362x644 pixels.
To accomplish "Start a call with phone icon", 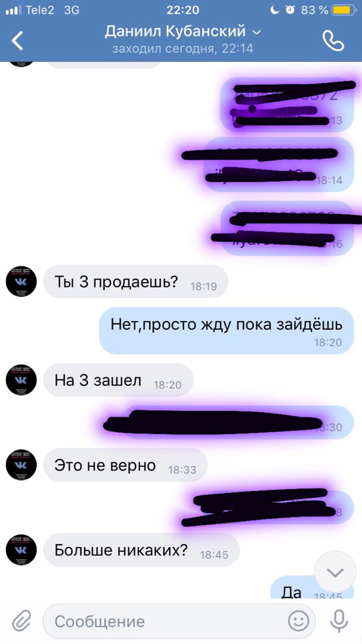I will pyautogui.click(x=333, y=40).
